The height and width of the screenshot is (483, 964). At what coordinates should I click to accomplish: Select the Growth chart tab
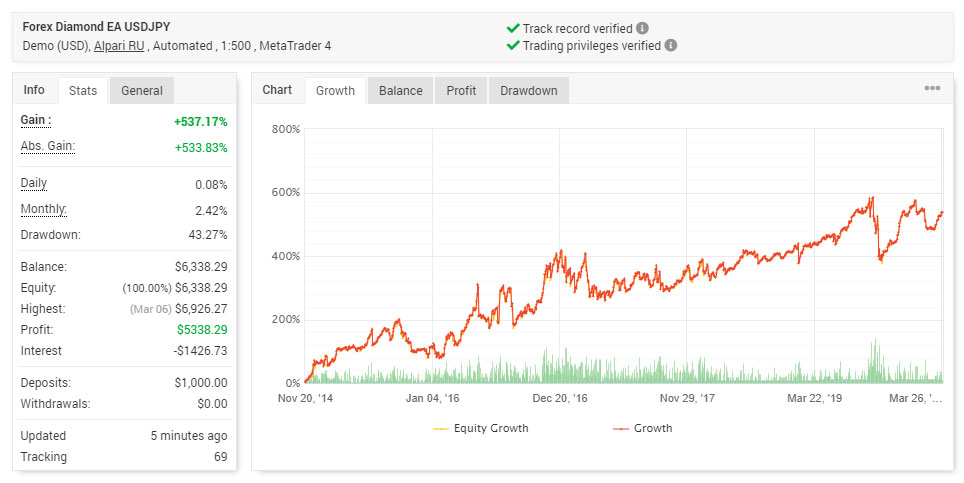coord(335,90)
